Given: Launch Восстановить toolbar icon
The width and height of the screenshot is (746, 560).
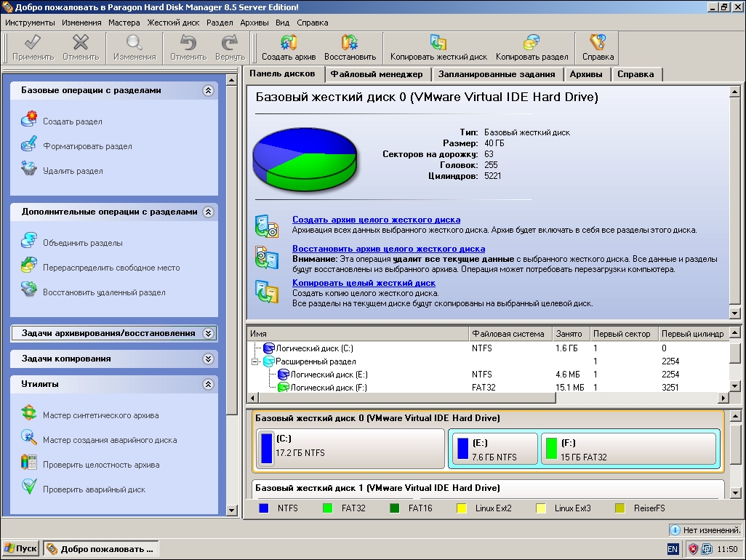Looking at the screenshot, I should 350,42.
